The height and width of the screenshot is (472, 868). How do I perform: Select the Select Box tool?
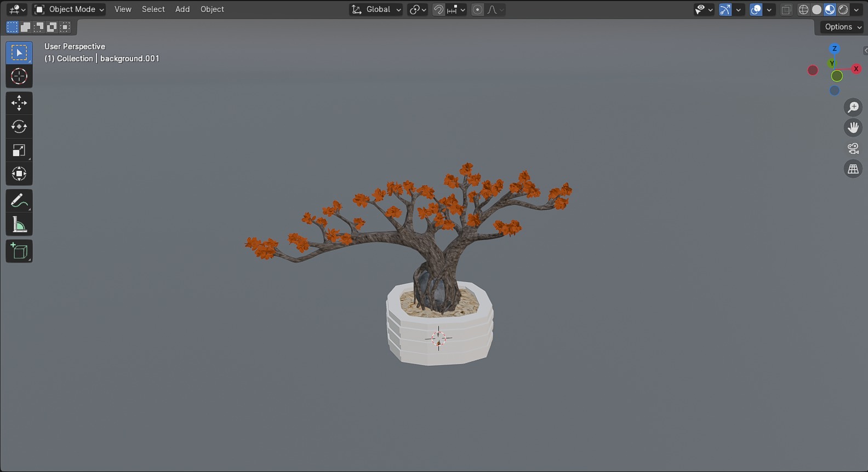[19, 53]
